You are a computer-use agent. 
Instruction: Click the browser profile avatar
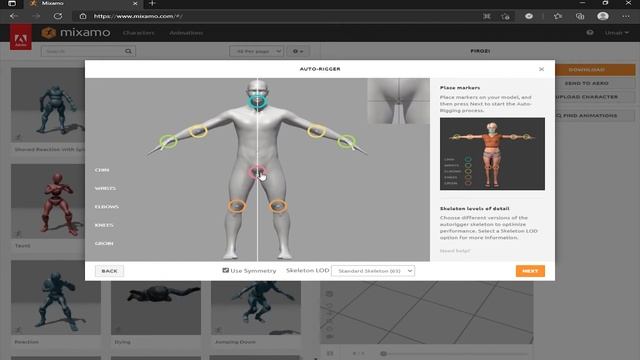pyautogui.click(x=603, y=16)
